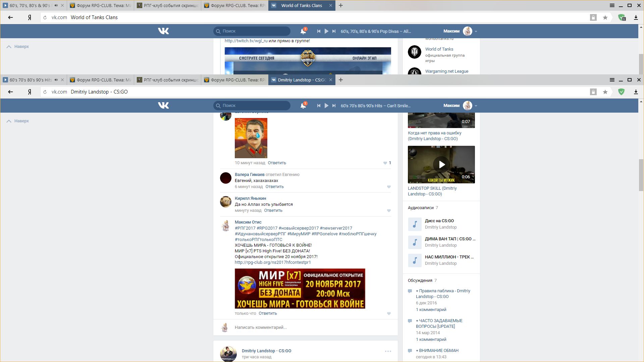
Task: Click music note icon beside Дисс на CS:GO
Action: (415, 224)
